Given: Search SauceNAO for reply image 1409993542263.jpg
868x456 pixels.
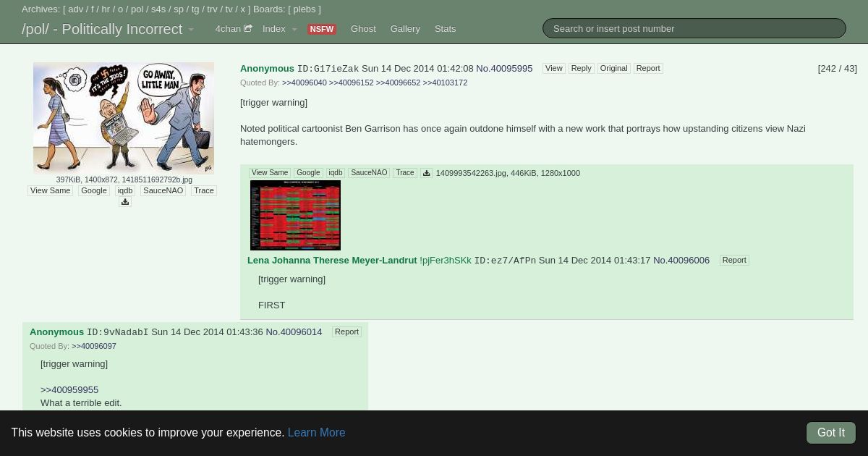Looking at the screenshot, I should (369, 173).
